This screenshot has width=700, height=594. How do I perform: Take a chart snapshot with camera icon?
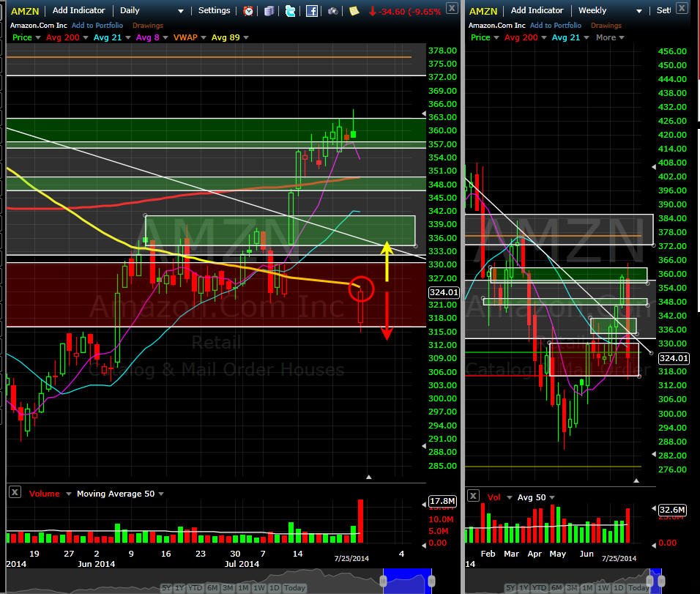tap(332, 11)
